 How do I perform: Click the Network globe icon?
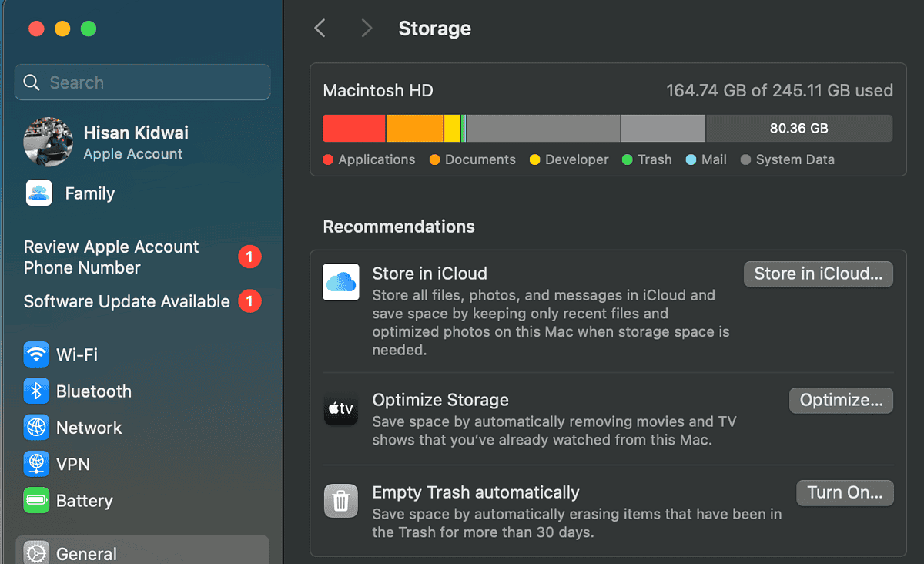[x=36, y=428]
